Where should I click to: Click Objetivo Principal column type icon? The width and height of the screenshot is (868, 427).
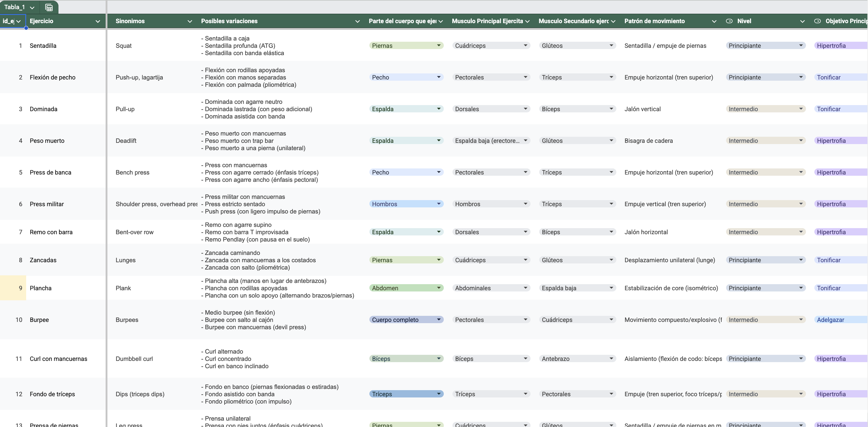coord(817,21)
